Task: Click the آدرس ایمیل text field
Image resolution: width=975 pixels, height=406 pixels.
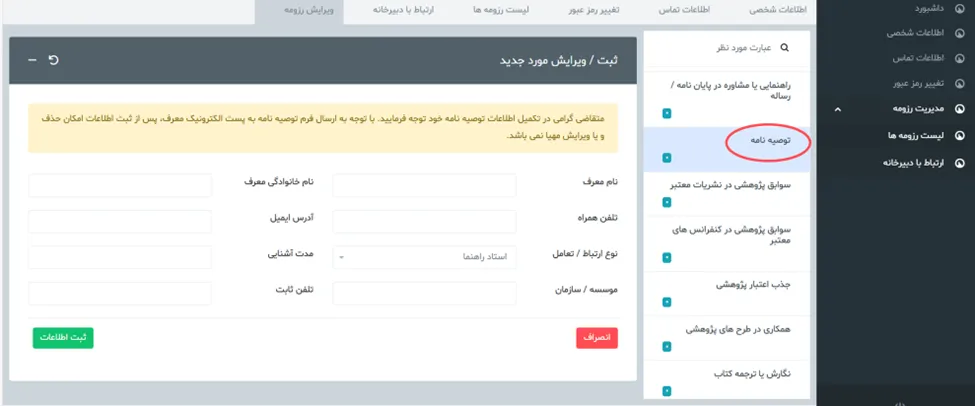Action: pos(120,221)
